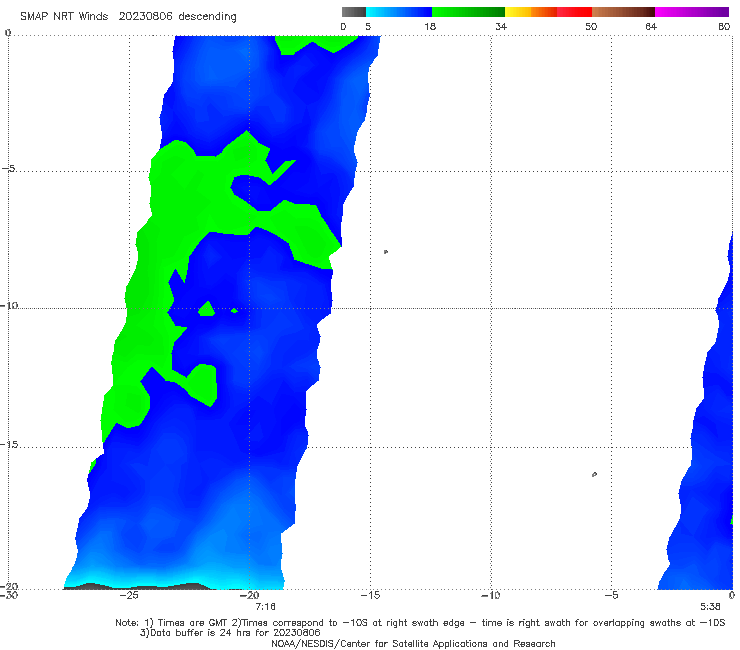The height and width of the screenshot is (650, 740).
Task: Click the swath time label '5:38'
Action: [x=710, y=606]
